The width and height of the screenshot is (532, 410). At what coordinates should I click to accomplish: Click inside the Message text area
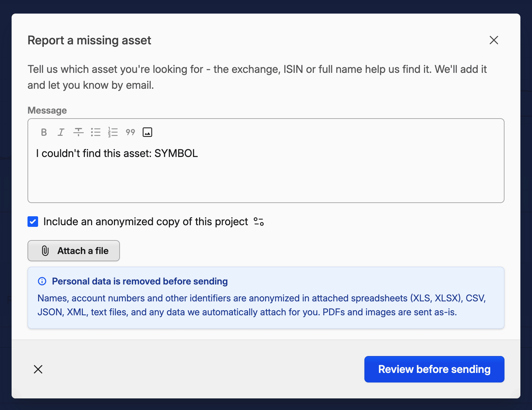(266, 172)
